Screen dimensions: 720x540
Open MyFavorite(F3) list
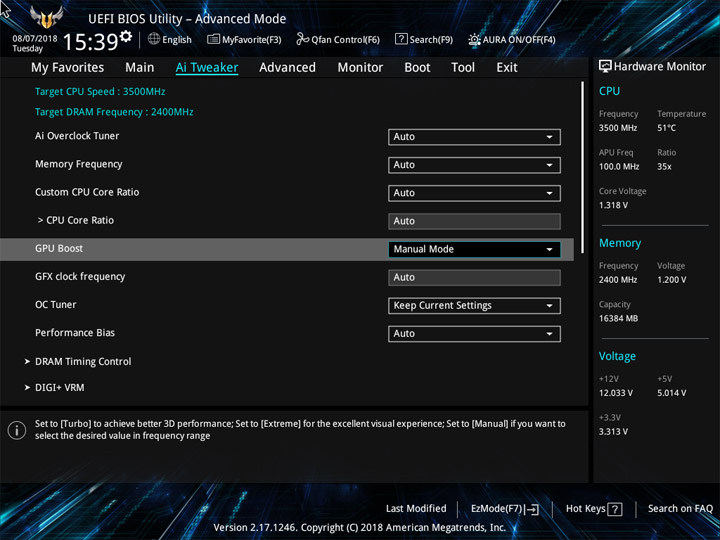click(x=244, y=39)
